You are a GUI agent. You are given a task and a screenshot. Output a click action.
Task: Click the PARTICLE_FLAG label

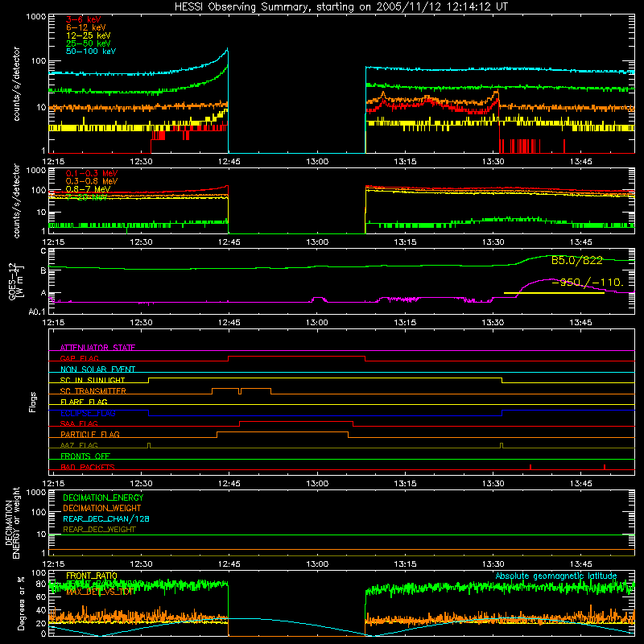(x=90, y=434)
